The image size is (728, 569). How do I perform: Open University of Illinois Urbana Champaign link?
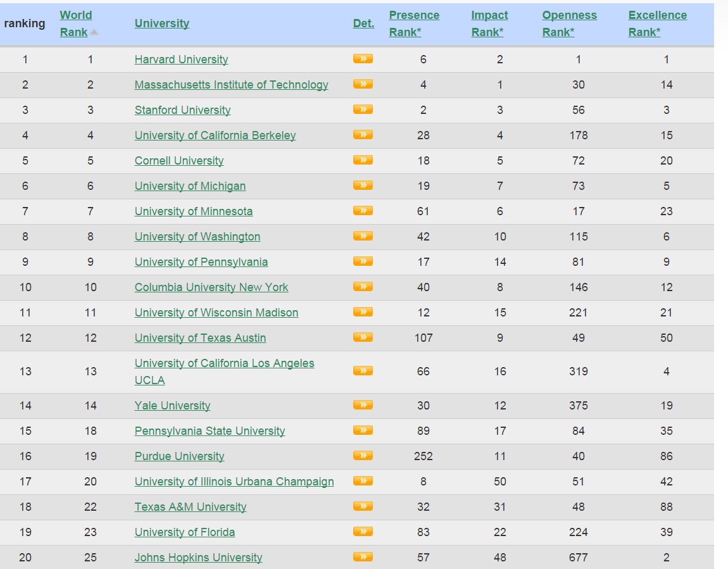click(x=234, y=481)
